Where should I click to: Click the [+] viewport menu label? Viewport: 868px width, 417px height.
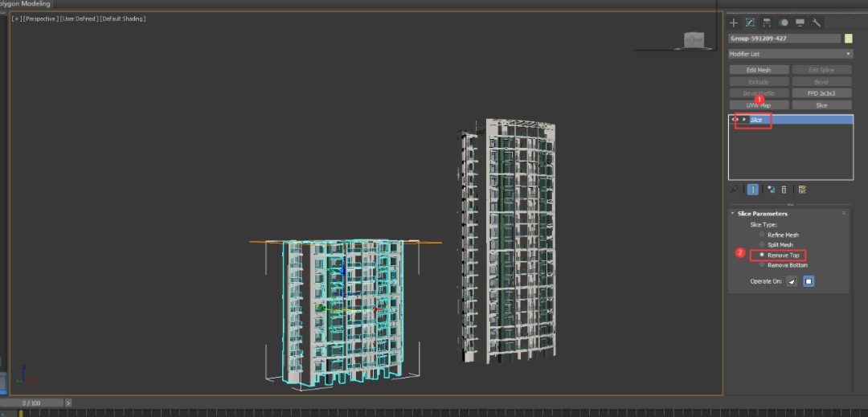tap(17, 18)
